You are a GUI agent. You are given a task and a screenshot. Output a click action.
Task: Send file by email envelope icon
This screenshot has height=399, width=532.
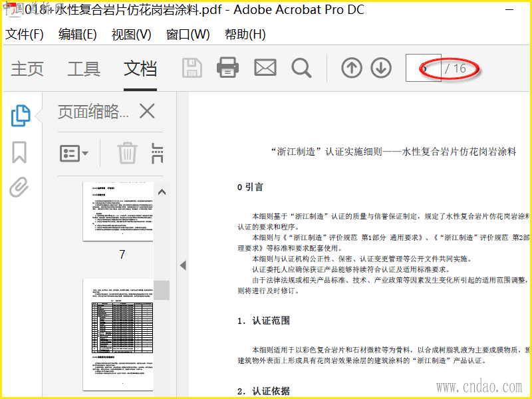[265, 67]
